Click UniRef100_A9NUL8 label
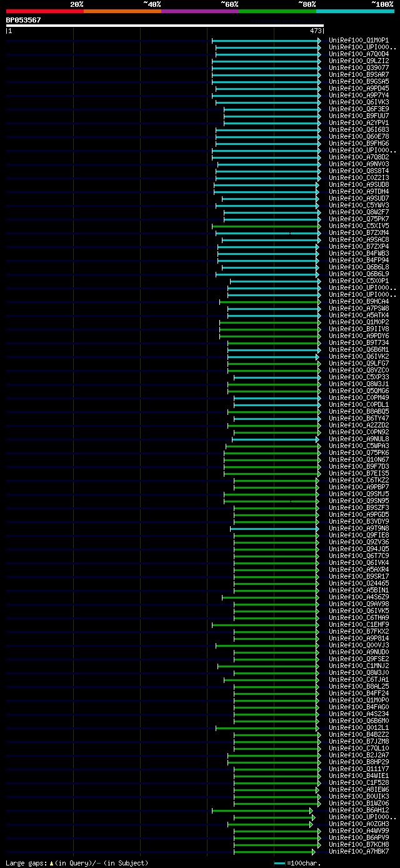This screenshot has height=868, width=400. click(359, 439)
